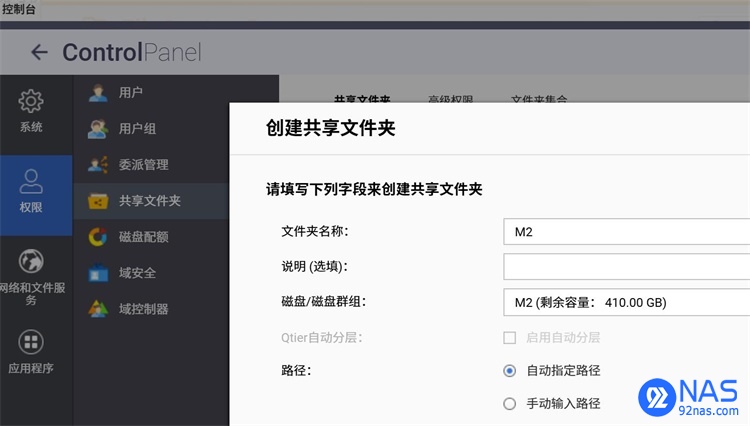Click the Domain Controller icon
The width and height of the screenshot is (750, 426).
click(x=98, y=309)
